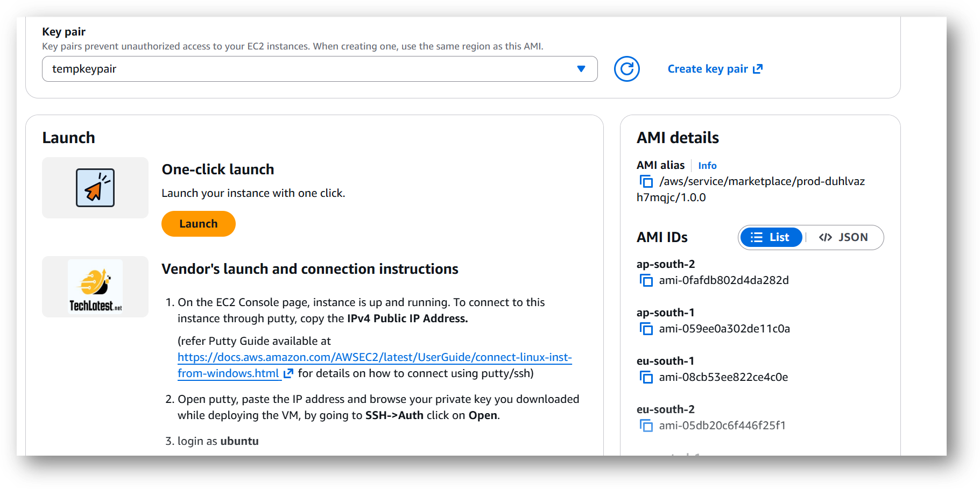Open the AMI alias Info link
This screenshot has width=980, height=489.
707,166
